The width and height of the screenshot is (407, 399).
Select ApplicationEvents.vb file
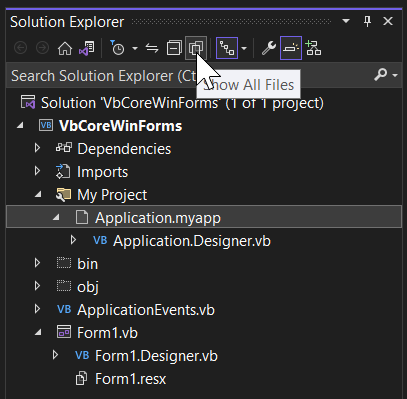[x=146, y=310]
